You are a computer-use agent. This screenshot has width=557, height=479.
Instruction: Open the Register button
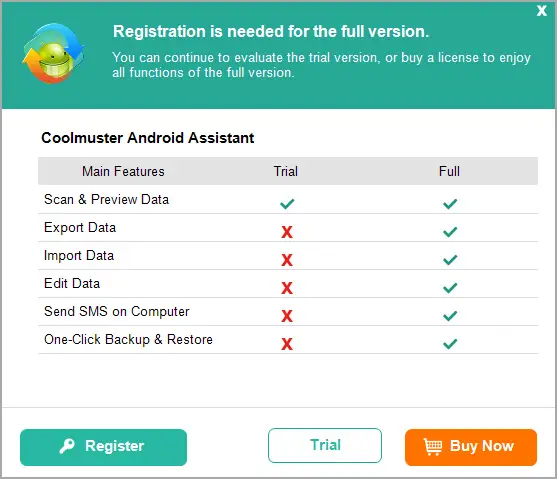103,447
